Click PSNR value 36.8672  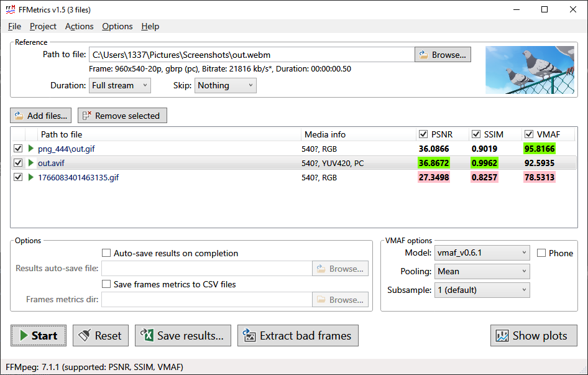[x=434, y=164]
